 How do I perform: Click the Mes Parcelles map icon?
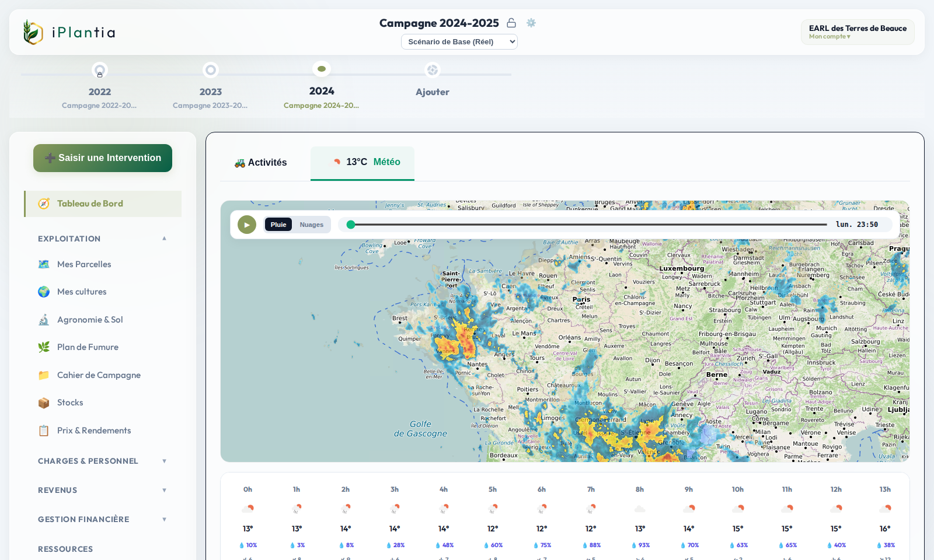[44, 264]
